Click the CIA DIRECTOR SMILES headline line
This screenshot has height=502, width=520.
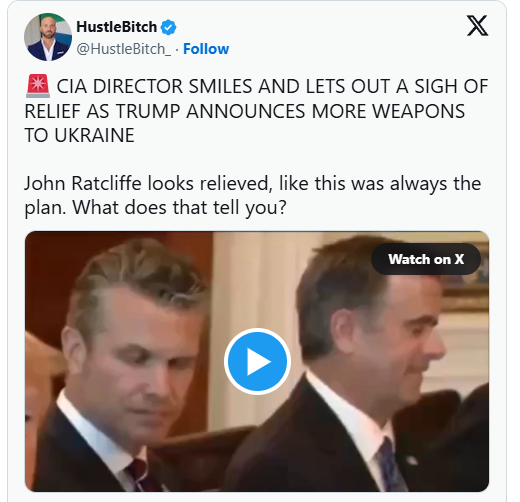click(x=272, y=86)
